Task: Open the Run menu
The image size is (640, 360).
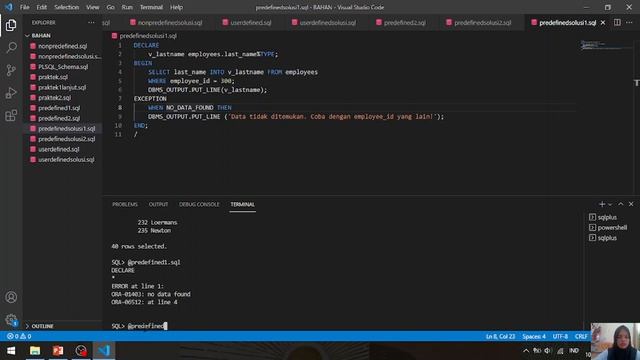Action: [x=127, y=7]
